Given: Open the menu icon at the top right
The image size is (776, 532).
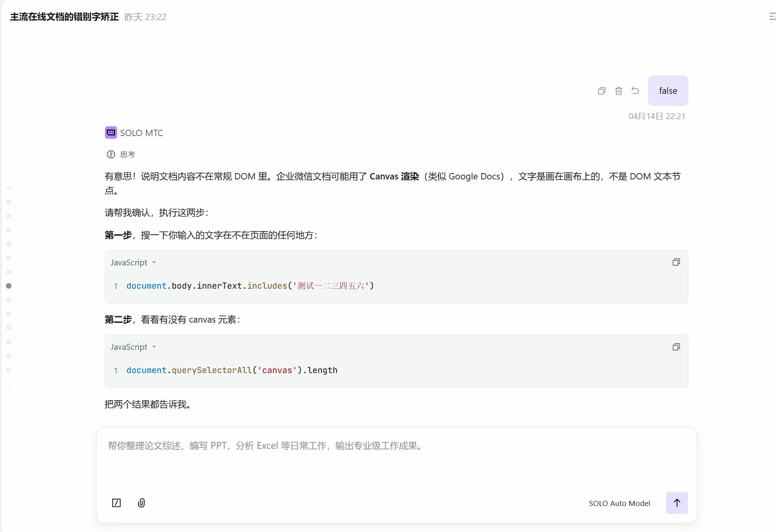Looking at the screenshot, I should point(772,17).
